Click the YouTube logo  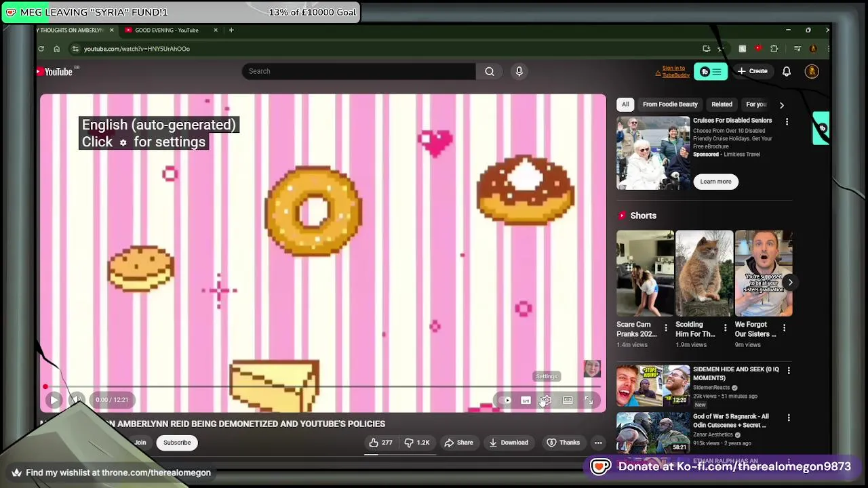tap(55, 71)
